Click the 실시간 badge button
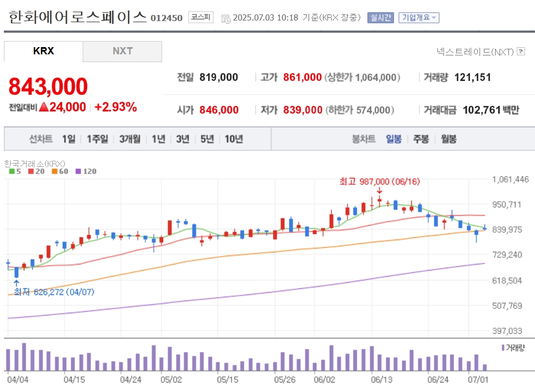Screen dimensions: 535x392 point(380,18)
